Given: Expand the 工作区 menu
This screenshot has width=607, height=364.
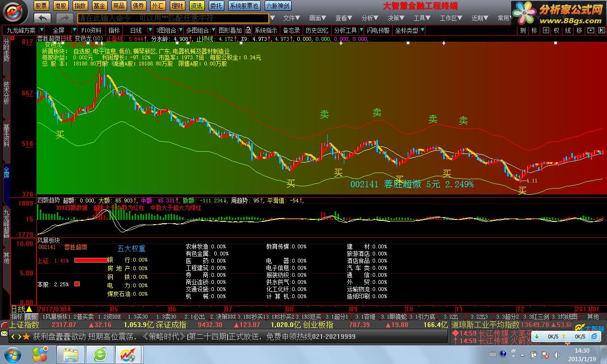Looking at the screenshot, I should [x=451, y=18].
